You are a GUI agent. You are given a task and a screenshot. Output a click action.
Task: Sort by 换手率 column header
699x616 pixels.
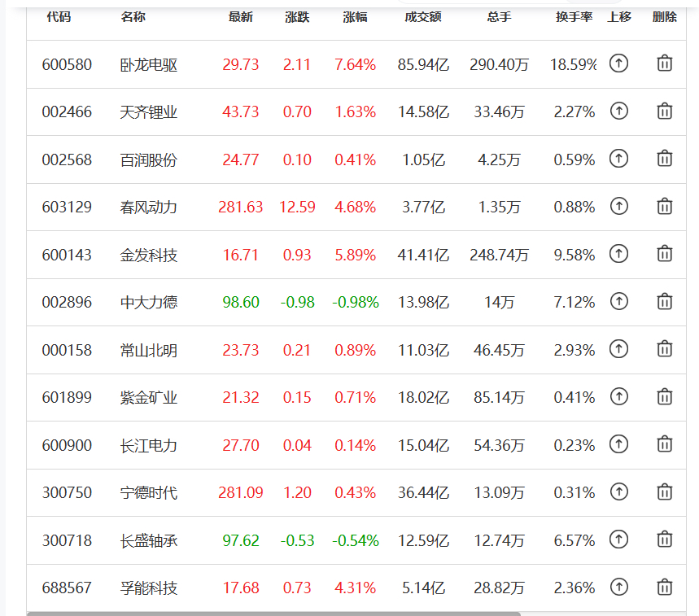[574, 17]
